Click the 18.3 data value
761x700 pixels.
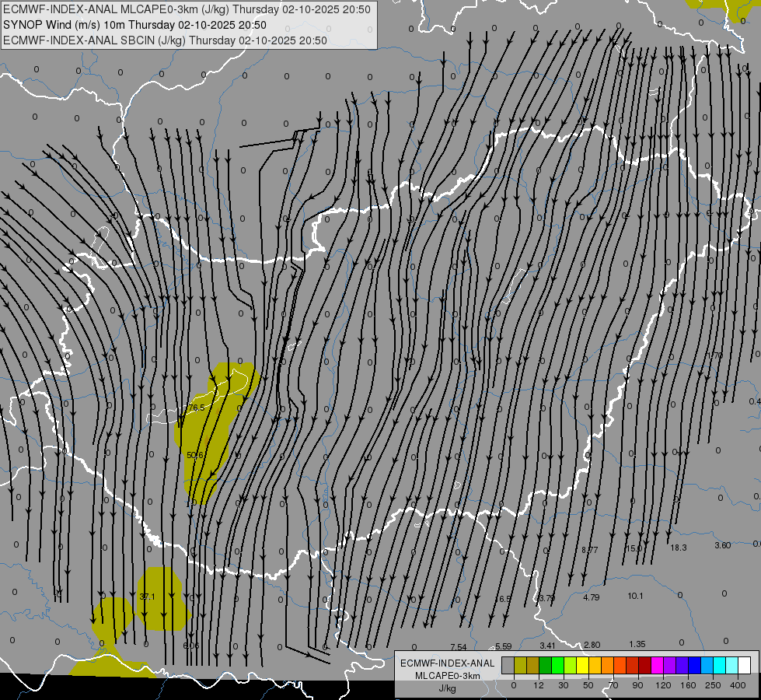679,548
